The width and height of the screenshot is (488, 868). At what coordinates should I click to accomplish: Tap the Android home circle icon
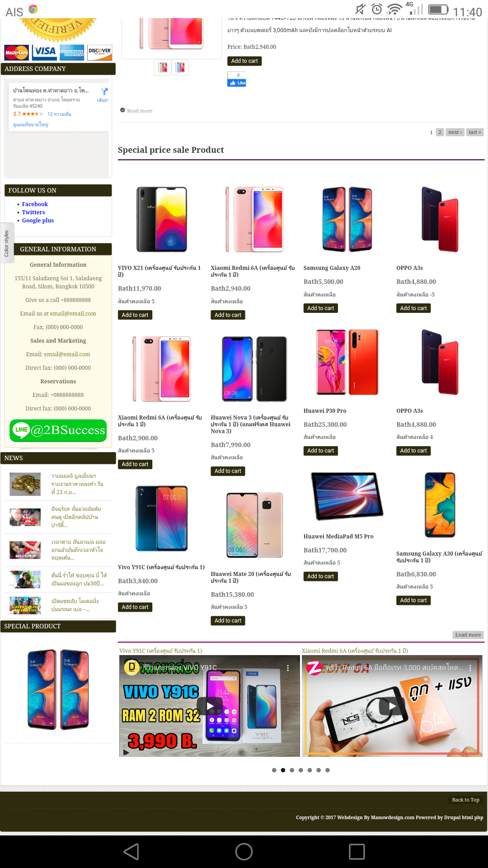pos(244,852)
